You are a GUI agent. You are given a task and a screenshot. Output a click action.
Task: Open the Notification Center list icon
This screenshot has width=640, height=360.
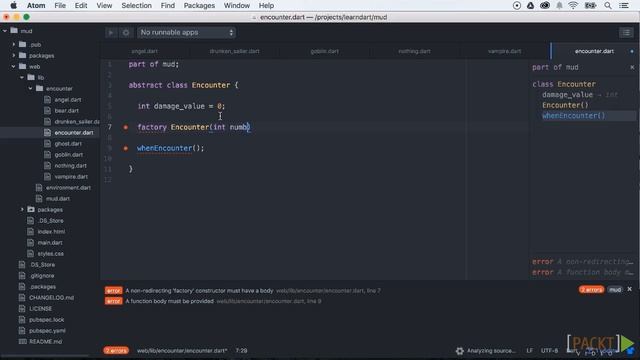624,6
